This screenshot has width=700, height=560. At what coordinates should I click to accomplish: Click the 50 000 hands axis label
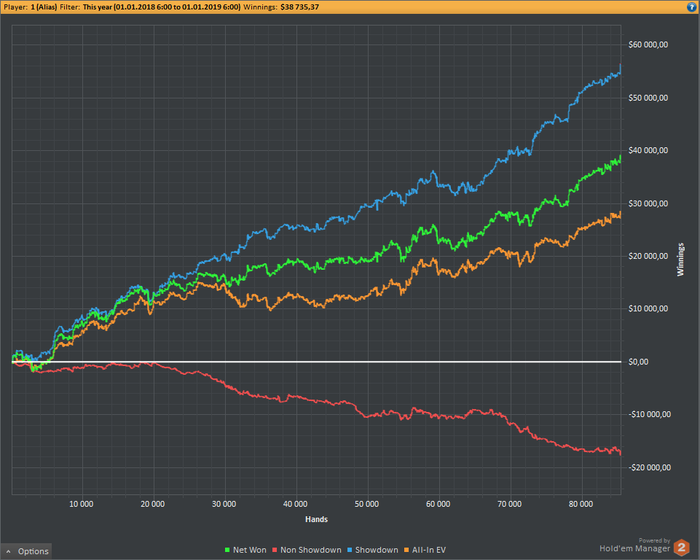(x=367, y=504)
